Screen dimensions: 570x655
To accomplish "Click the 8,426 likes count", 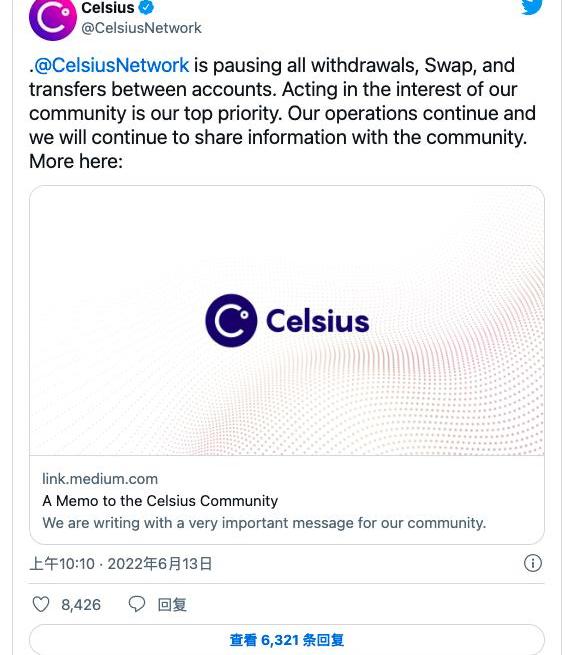I will tap(81, 604).
